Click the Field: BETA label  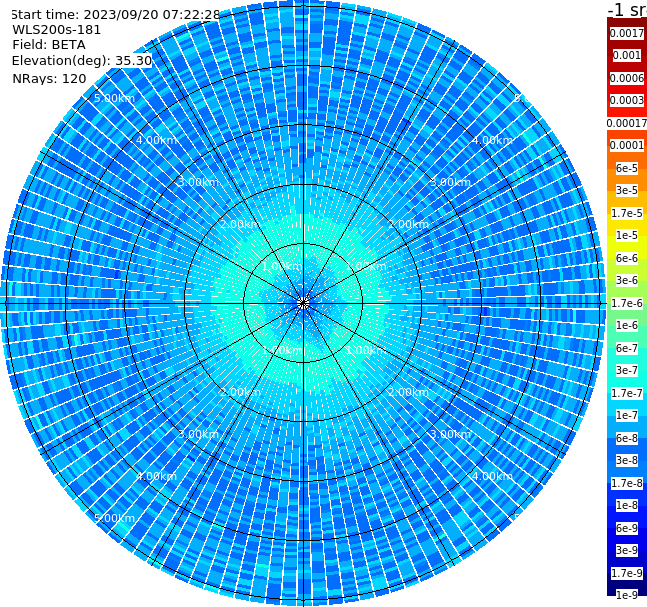(x=49, y=45)
